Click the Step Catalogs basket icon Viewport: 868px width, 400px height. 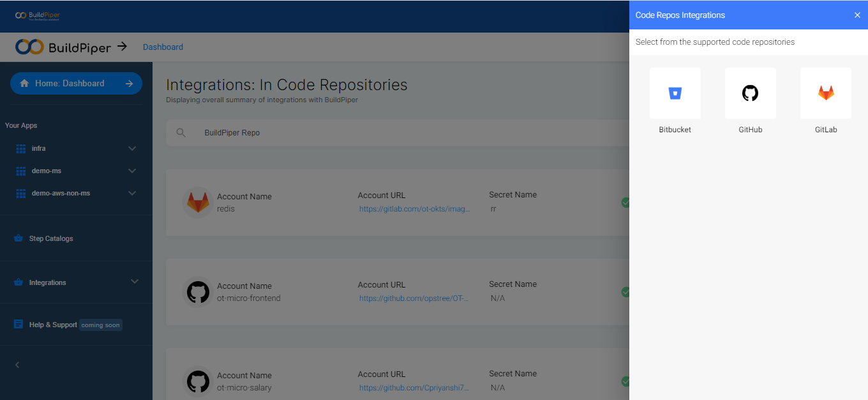[19, 238]
